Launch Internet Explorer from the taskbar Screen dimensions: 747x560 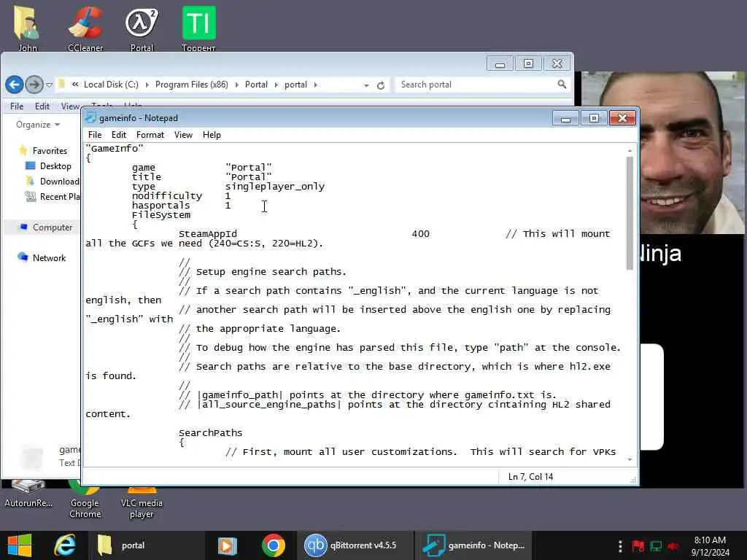[x=65, y=545]
